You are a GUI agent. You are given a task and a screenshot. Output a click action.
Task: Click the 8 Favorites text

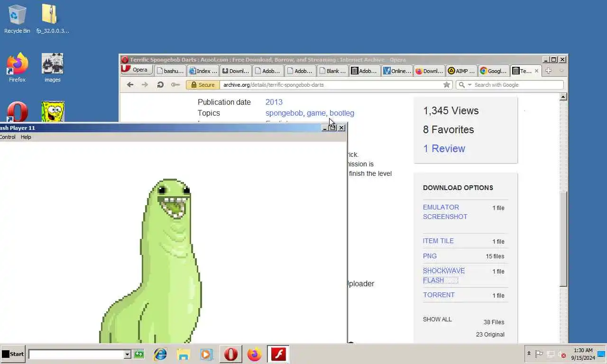point(449,129)
